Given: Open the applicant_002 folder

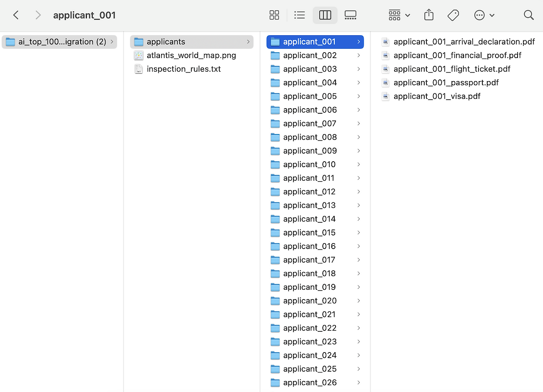Looking at the screenshot, I should 315,55.
